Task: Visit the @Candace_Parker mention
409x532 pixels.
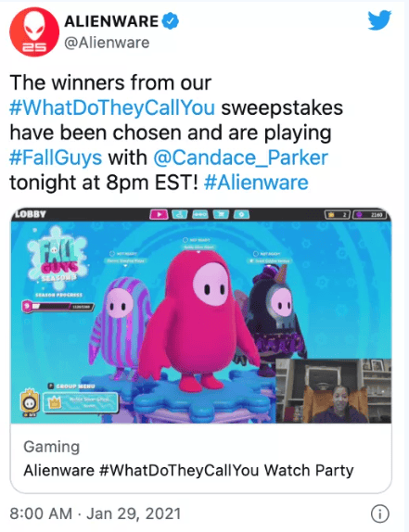Action: (x=240, y=158)
